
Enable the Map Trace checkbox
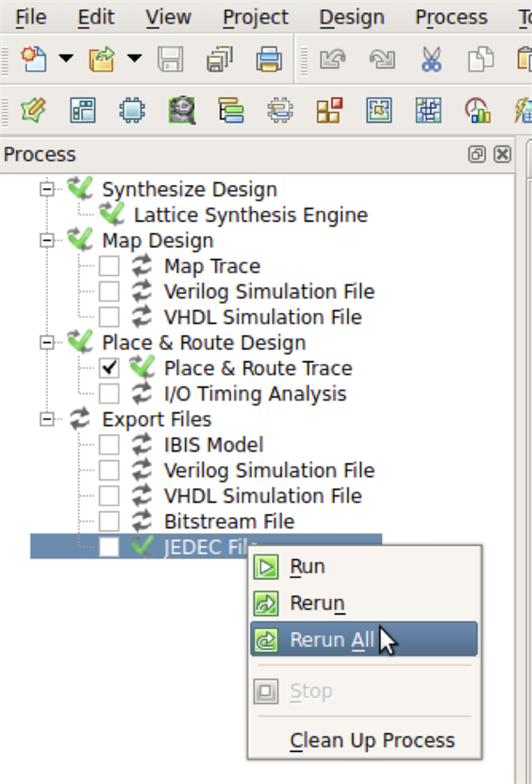tap(109, 266)
